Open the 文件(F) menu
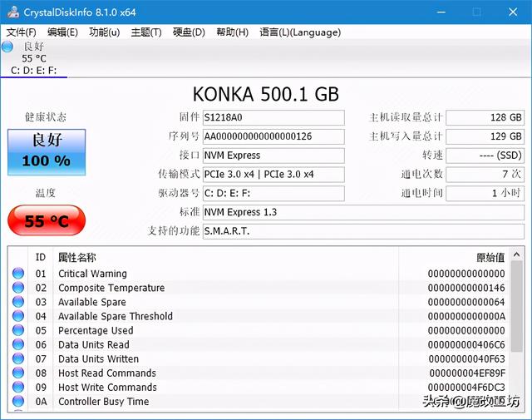532x420 pixels. coord(21,32)
